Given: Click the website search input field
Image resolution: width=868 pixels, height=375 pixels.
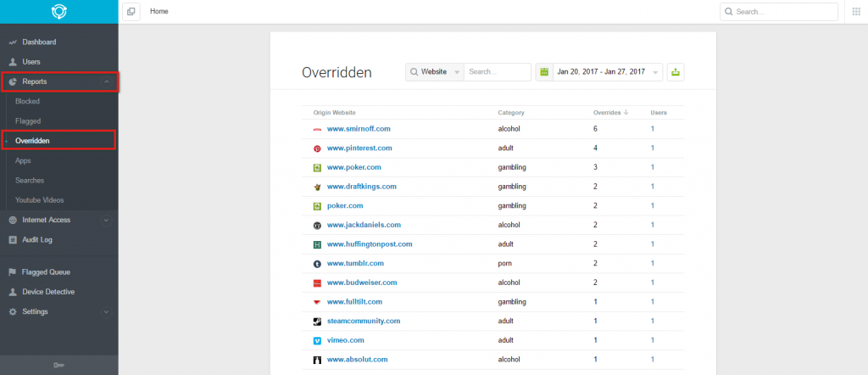Looking at the screenshot, I should (498, 72).
